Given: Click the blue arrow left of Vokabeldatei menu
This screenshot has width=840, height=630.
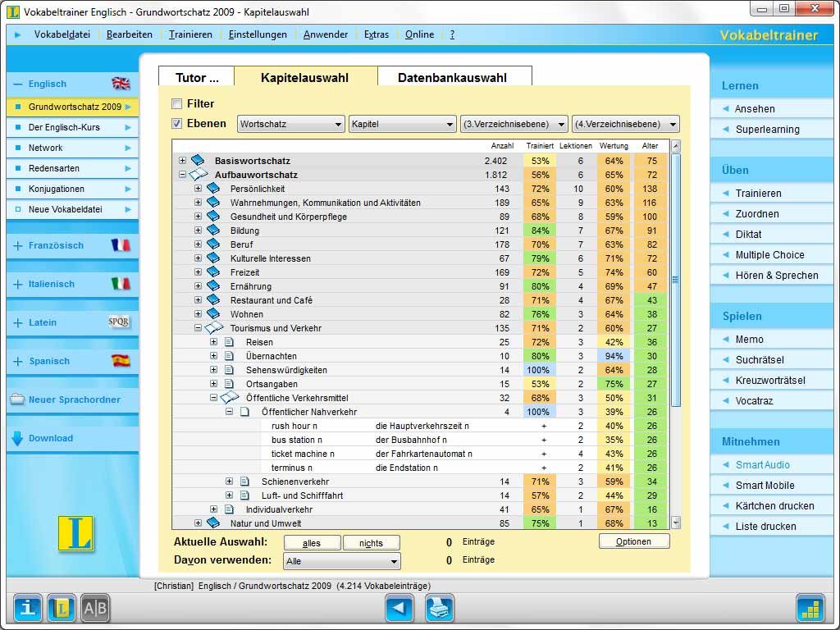Looking at the screenshot, I should pos(18,34).
